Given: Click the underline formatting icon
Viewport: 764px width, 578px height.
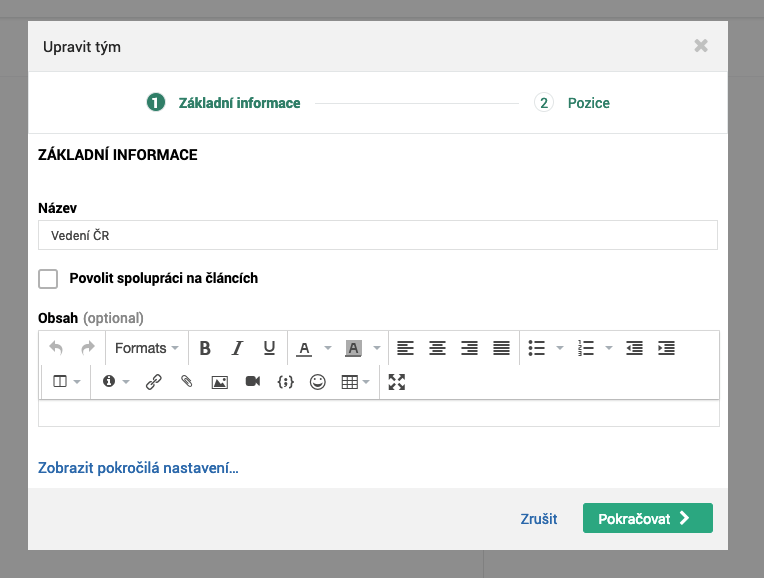Looking at the screenshot, I should [269, 348].
